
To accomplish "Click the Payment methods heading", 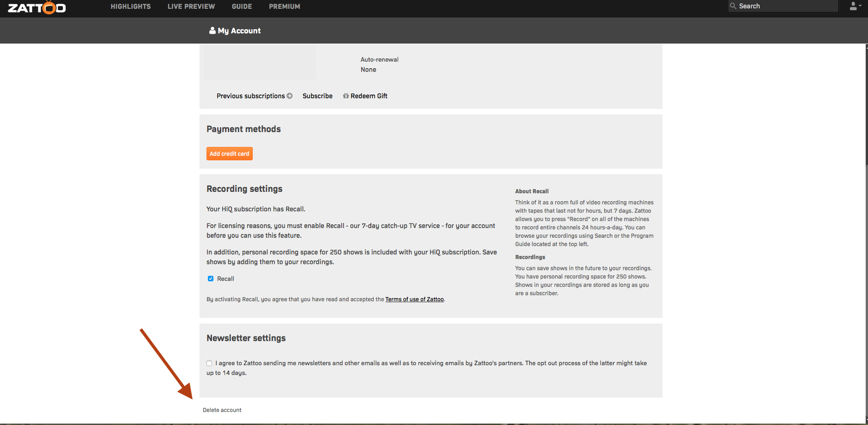I will [x=244, y=129].
